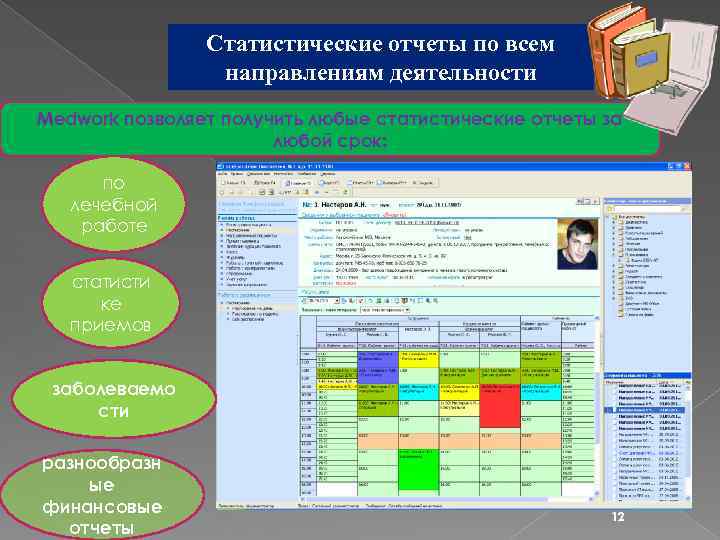Select the blue appointment block in schedule

[x=377, y=368]
